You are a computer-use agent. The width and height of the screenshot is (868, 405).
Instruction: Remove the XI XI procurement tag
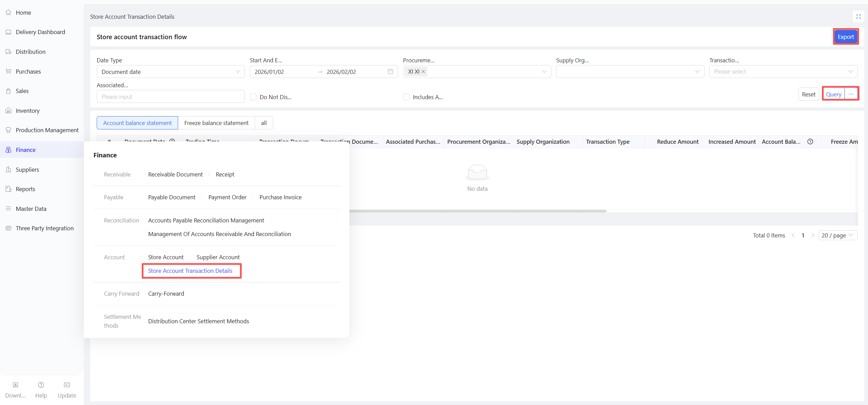[423, 72]
